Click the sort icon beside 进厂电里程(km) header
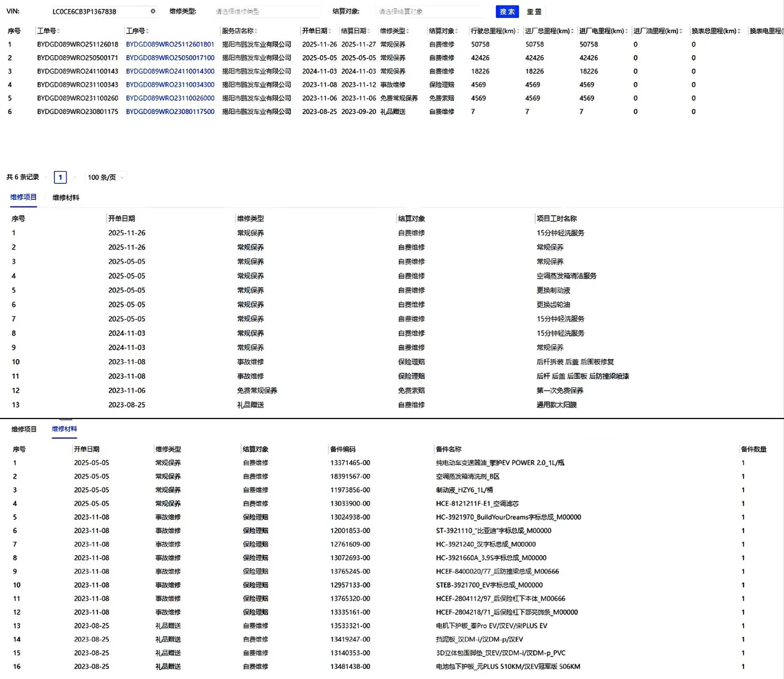784x679 pixels. point(627,31)
